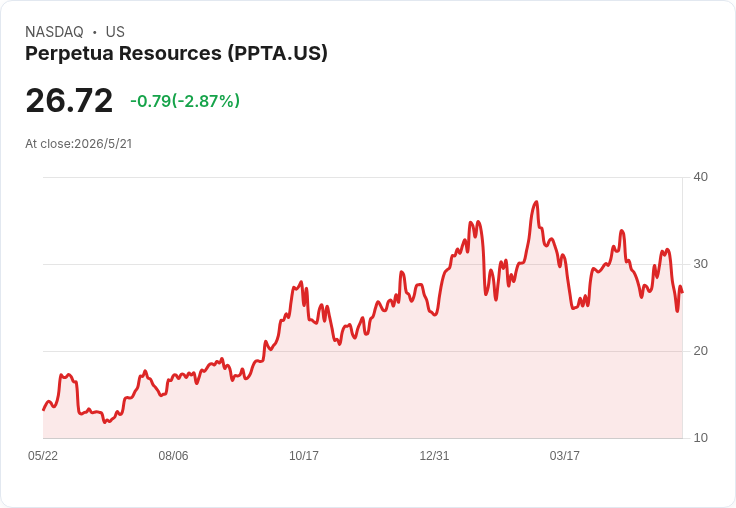Select the 12/31 date on x-axis
The image size is (736, 508).
pyautogui.click(x=434, y=455)
